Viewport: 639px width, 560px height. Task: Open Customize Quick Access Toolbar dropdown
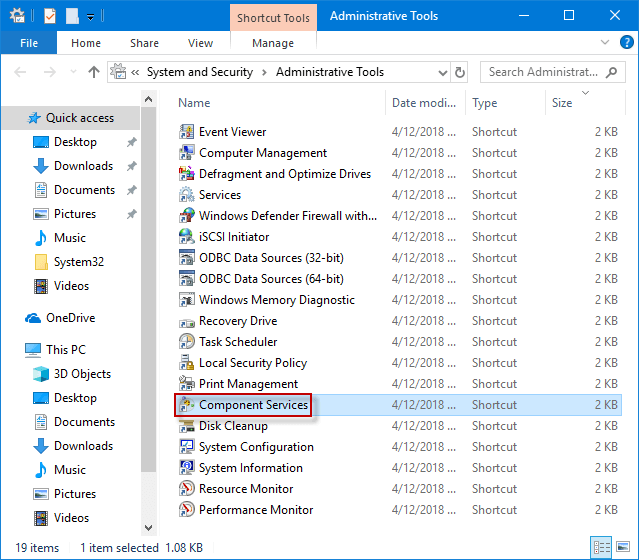pos(90,17)
